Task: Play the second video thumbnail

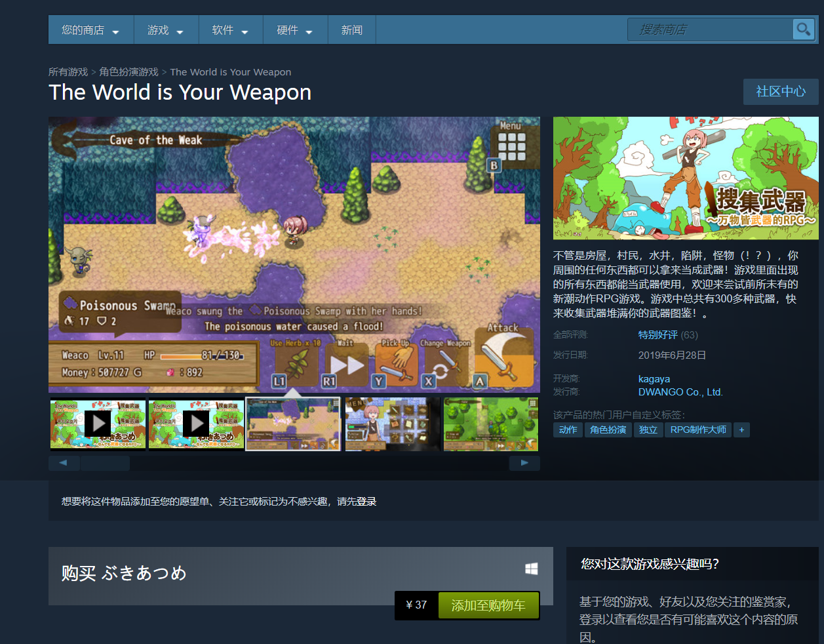Action: tap(196, 424)
